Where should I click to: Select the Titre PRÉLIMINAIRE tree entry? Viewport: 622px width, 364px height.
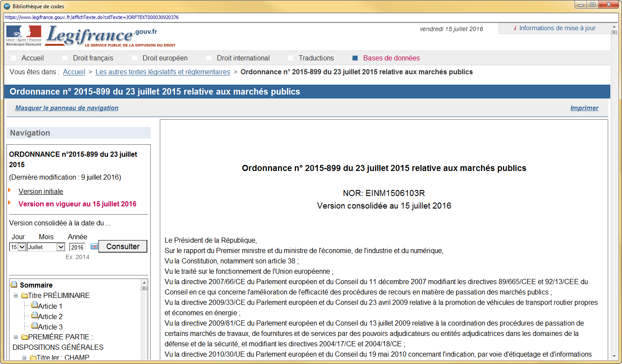[x=59, y=295]
